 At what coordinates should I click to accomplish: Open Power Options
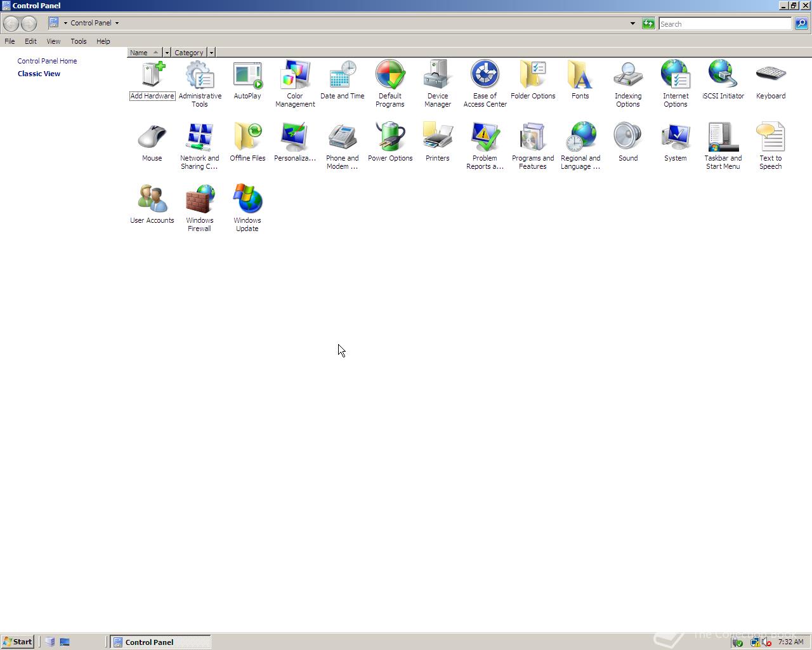coord(390,142)
